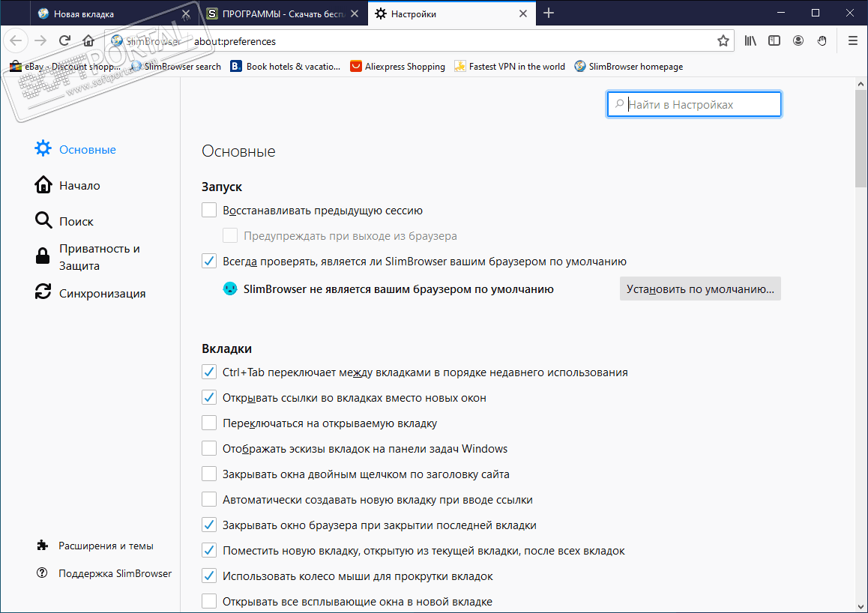
Task: Toggle Закрывать окно браузера при закрытии checkbox
Action: pos(208,525)
